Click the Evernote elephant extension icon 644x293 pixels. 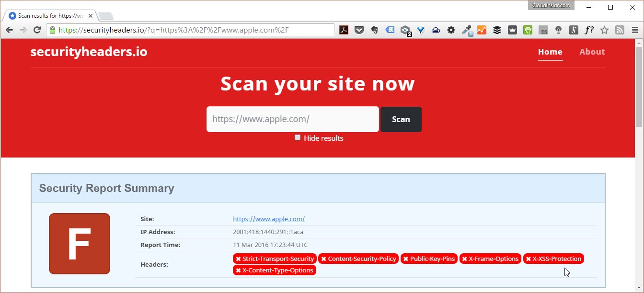click(374, 30)
